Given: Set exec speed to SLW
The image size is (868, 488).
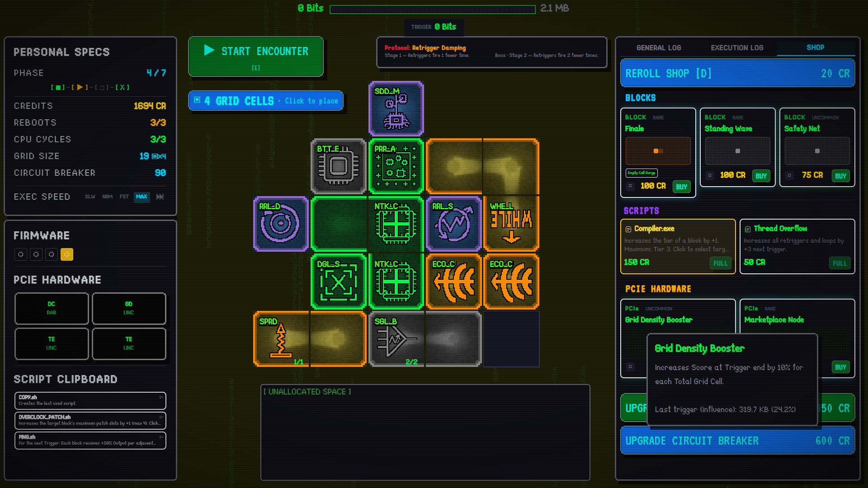Looking at the screenshot, I should pos(90,197).
